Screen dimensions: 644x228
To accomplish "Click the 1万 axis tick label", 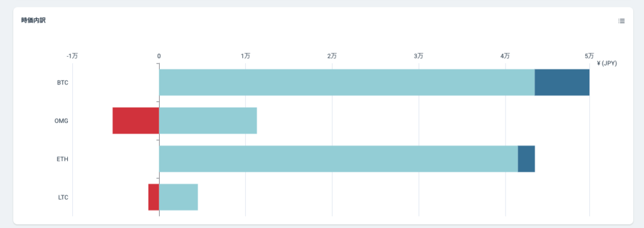I will (245, 56).
